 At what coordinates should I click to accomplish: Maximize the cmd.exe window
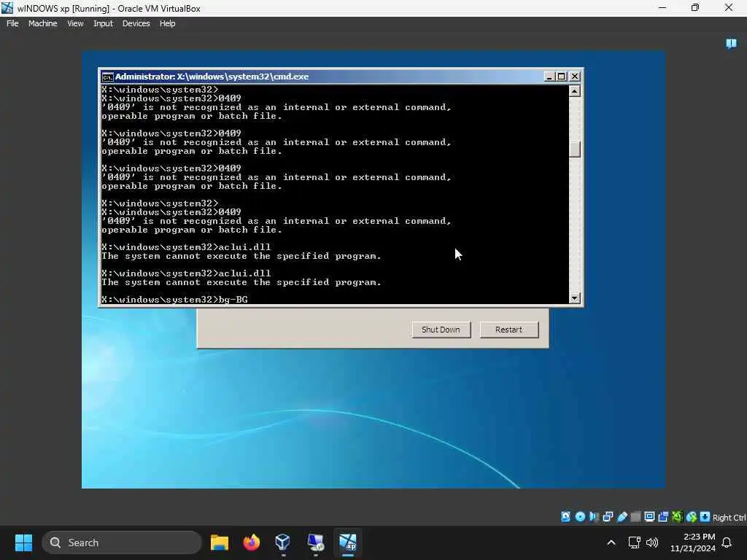point(562,76)
